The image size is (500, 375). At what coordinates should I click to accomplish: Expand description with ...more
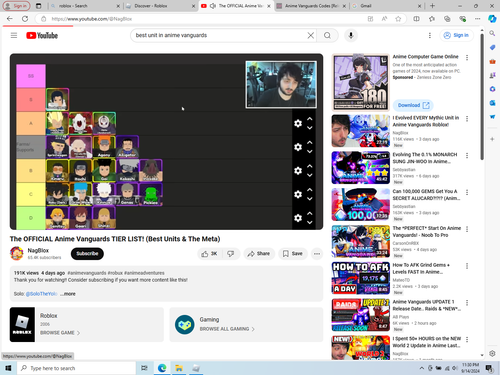tap(68, 294)
